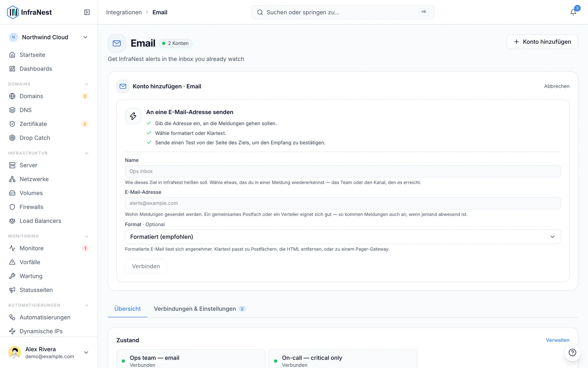Focus the E-Mail-Adresse input field
The height and width of the screenshot is (368, 588).
coord(343,203)
